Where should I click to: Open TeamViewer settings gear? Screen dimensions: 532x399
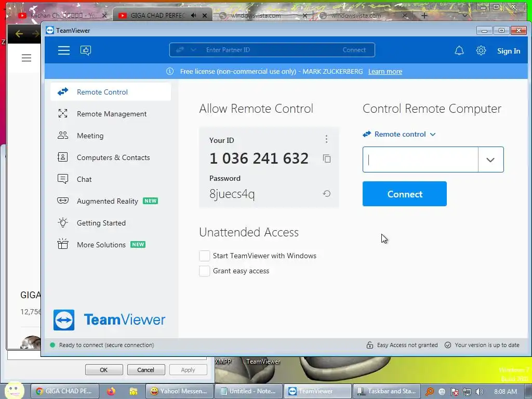(x=481, y=50)
